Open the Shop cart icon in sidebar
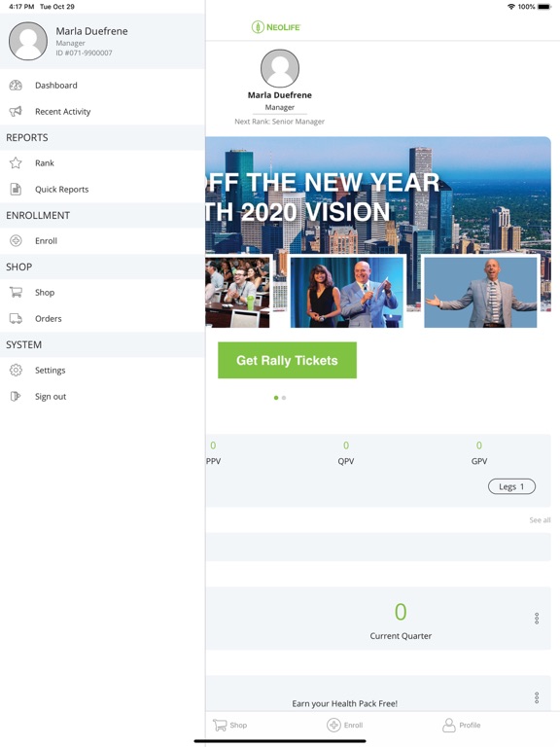560x747 pixels. tap(16, 292)
